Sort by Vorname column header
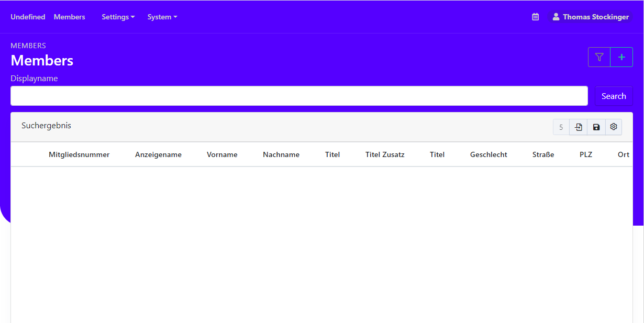This screenshot has width=644, height=323. pyautogui.click(x=222, y=154)
